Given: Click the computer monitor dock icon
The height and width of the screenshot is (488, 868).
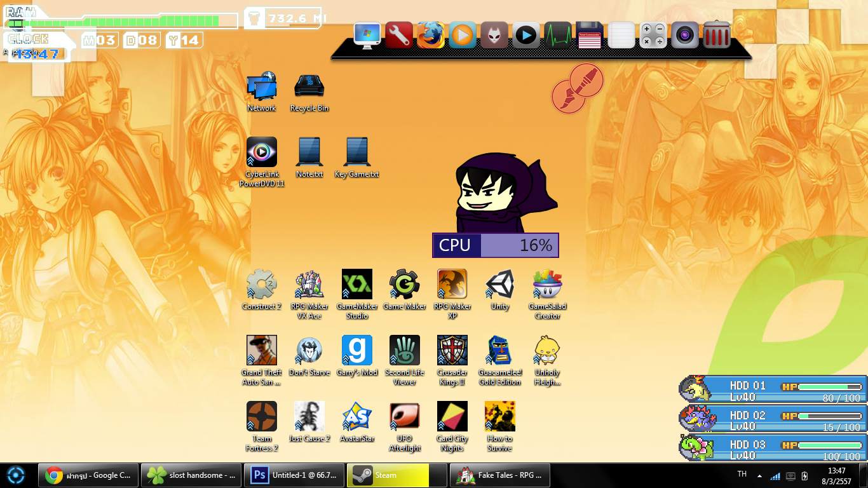Looking at the screenshot, I should (367, 35).
